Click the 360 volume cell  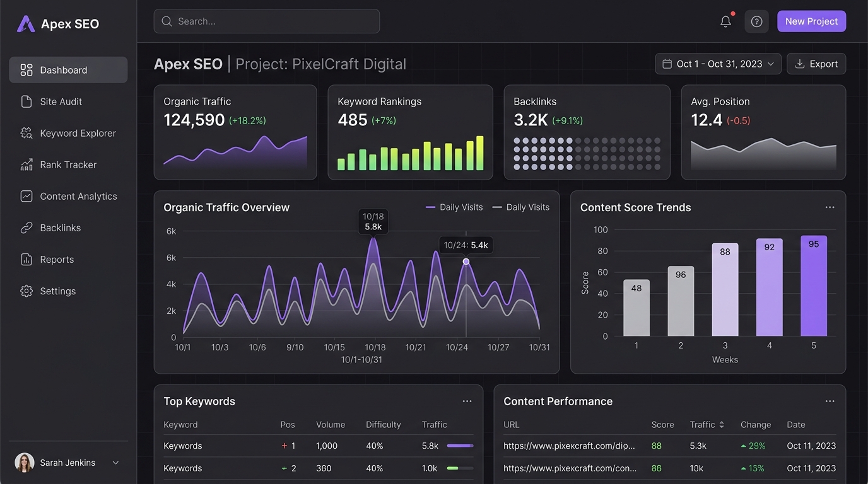coord(324,468)
